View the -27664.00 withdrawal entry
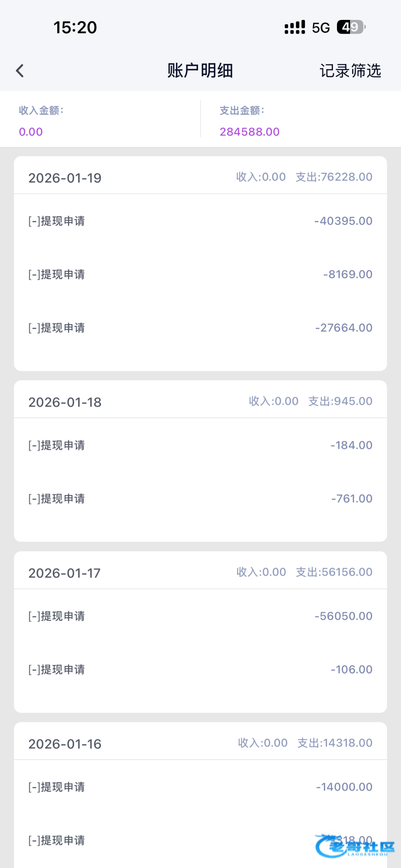401x868 pixels. point(200,328)
